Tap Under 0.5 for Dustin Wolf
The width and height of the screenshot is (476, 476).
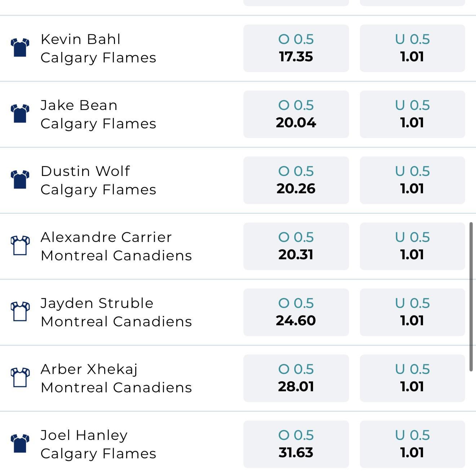click(x=412, y=180)
